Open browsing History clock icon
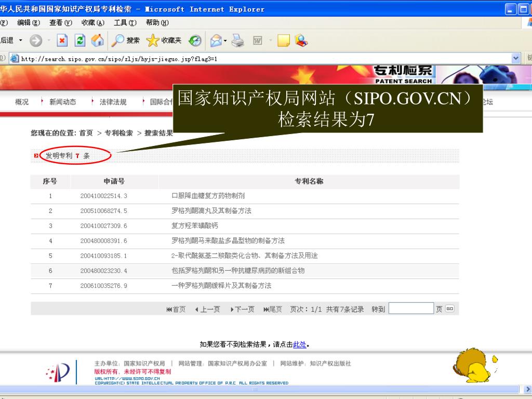Screen dimensions: 532x399 tap(195, 41)
